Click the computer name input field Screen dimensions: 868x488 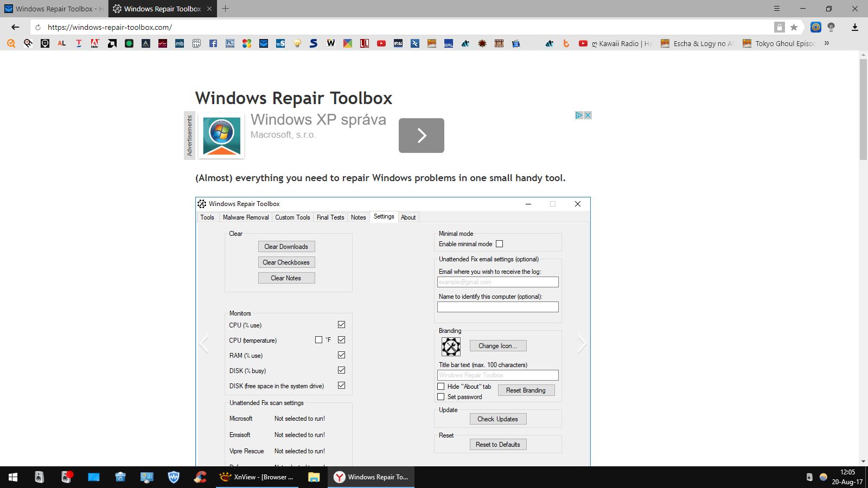[498, 307]
